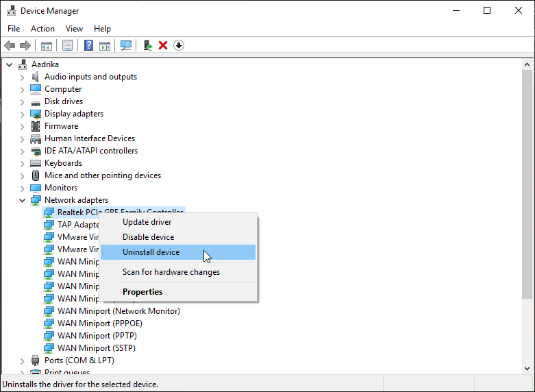Click the Device Manager title bar icon
This screenshot has height=392, width=535.
(11, 10)
